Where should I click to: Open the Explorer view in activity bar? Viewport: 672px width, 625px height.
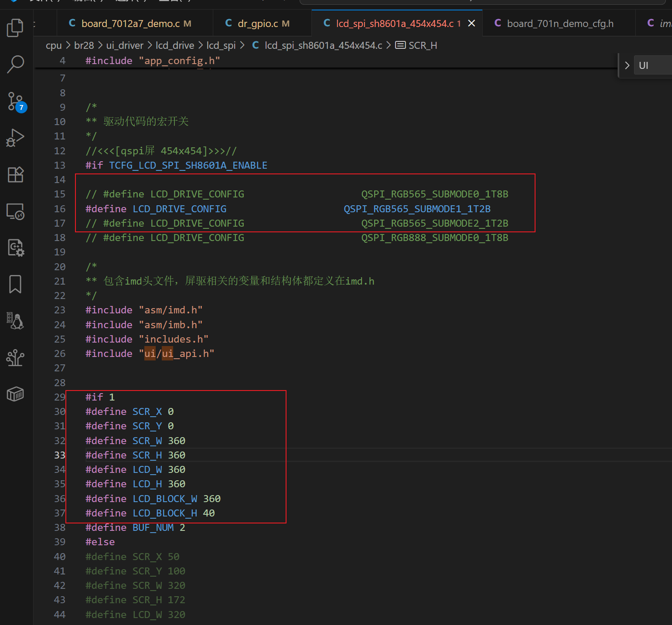15,28
